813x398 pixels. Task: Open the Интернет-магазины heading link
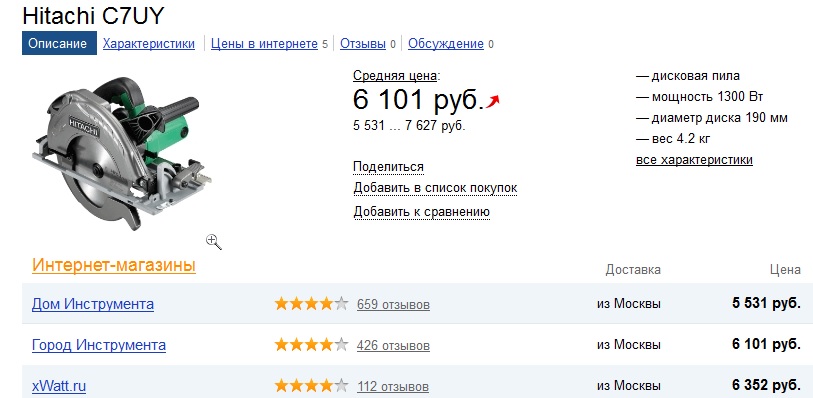(114, 265)
